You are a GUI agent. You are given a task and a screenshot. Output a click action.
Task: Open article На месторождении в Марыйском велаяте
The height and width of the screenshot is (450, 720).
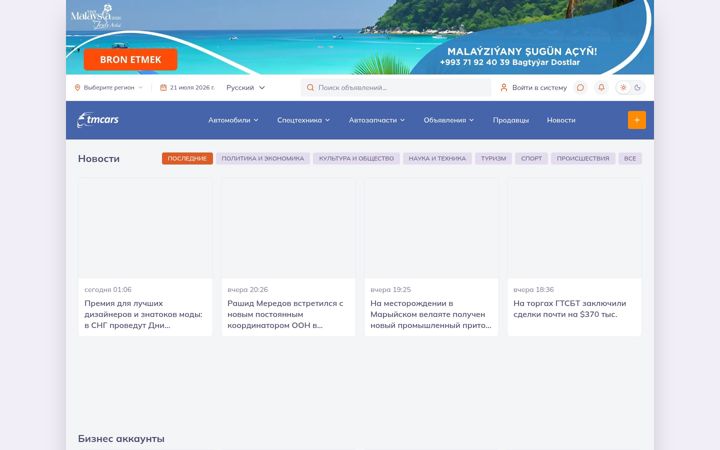(431, 314)
